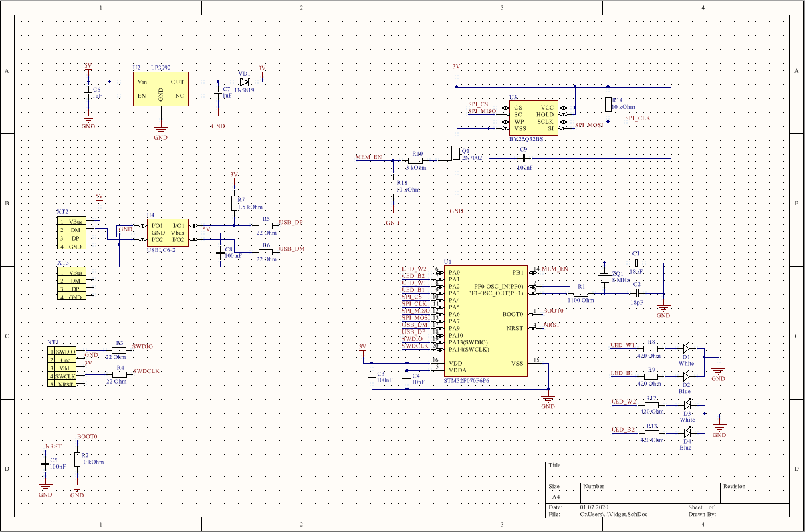805x532 pixels.
Task: Select the XT2 USB connector
Action: click(x=70, y=233)
